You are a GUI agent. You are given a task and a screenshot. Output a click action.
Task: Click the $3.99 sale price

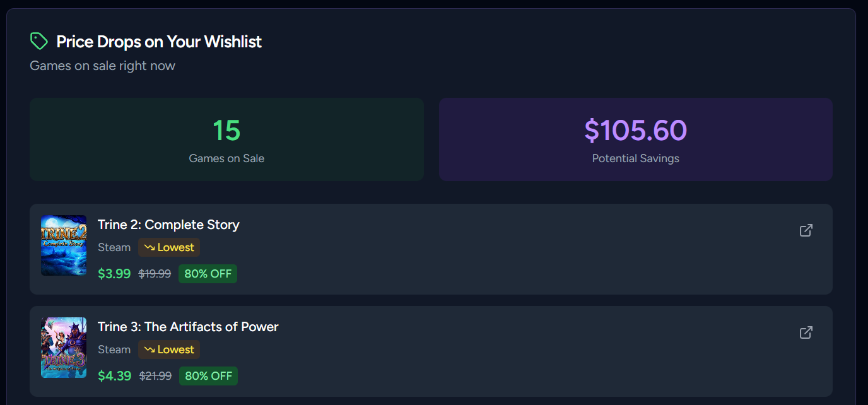(x=114, y=274)
